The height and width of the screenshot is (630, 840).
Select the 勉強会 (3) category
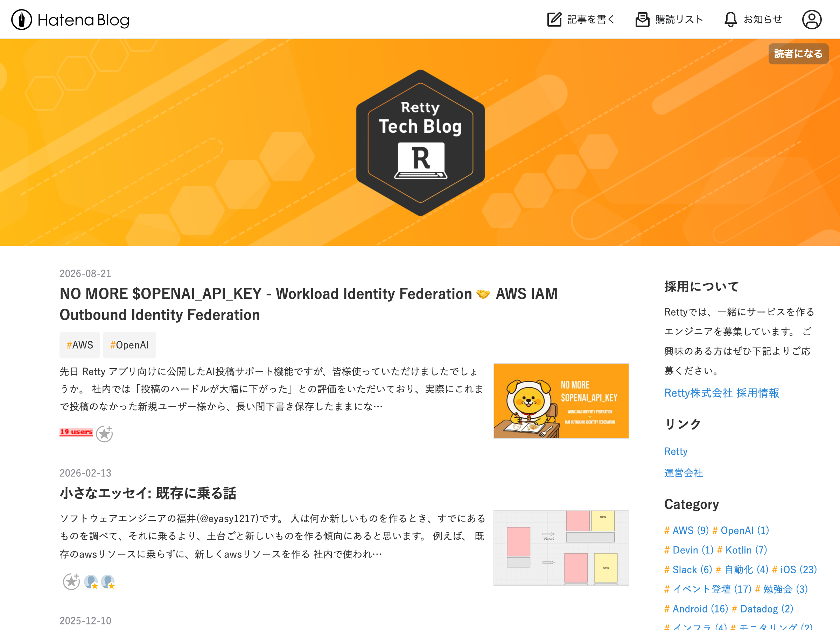[x=782, y=589]
